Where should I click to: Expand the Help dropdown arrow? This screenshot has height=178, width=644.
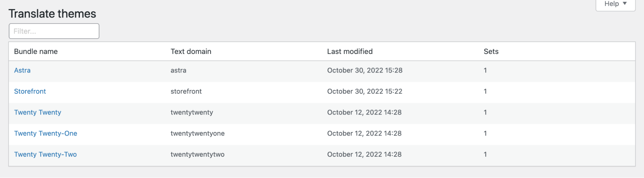click(x=625, y=4)
